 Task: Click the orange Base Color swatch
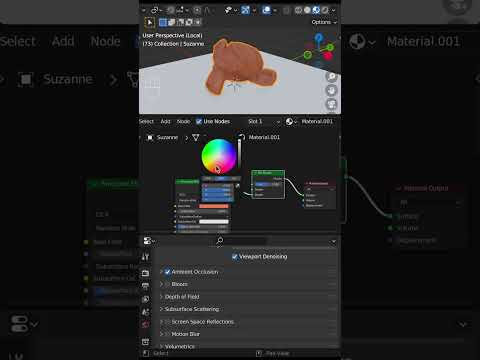(x=214, y=206)
